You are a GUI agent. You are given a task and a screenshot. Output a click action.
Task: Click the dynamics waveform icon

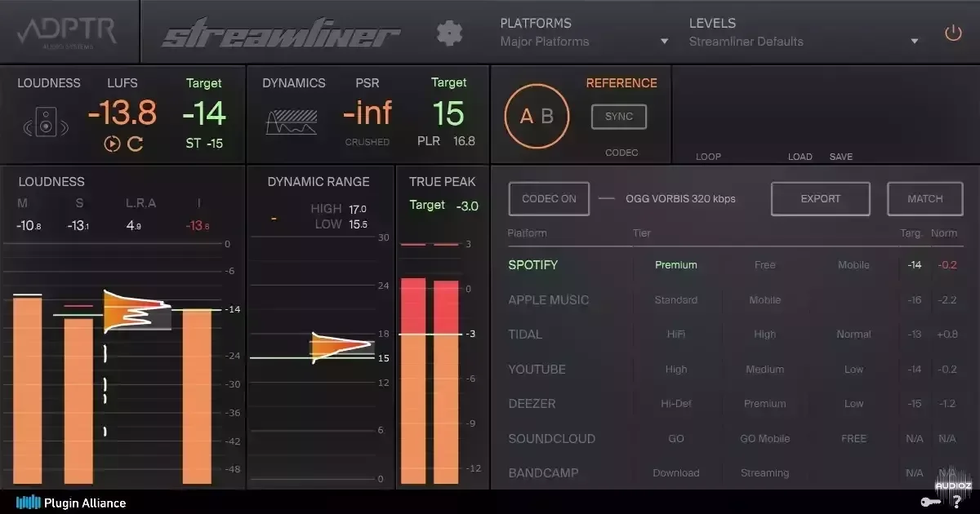[292, 122]
